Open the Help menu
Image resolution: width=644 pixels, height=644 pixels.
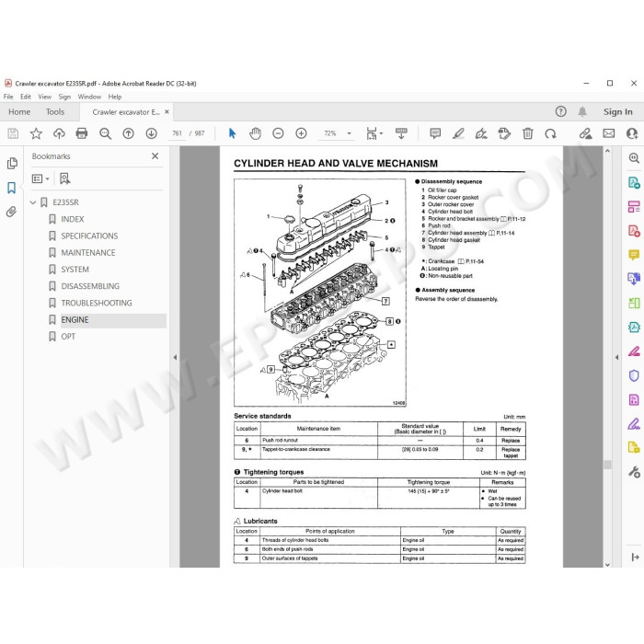coord(115,97)
